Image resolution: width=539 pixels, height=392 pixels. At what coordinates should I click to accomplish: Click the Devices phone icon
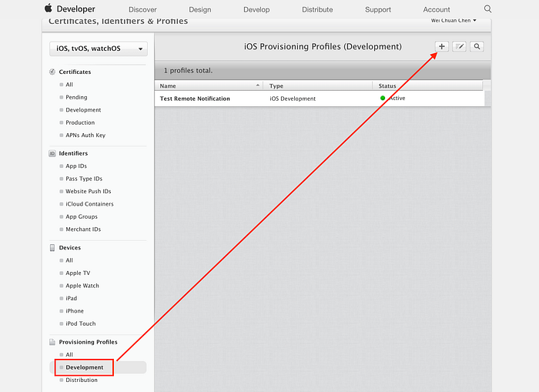52,247
